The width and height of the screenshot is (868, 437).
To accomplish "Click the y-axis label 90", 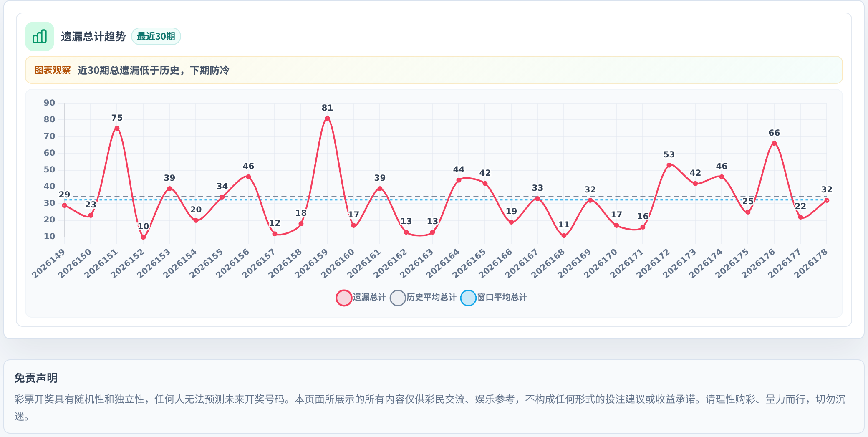I will point(49,103).
